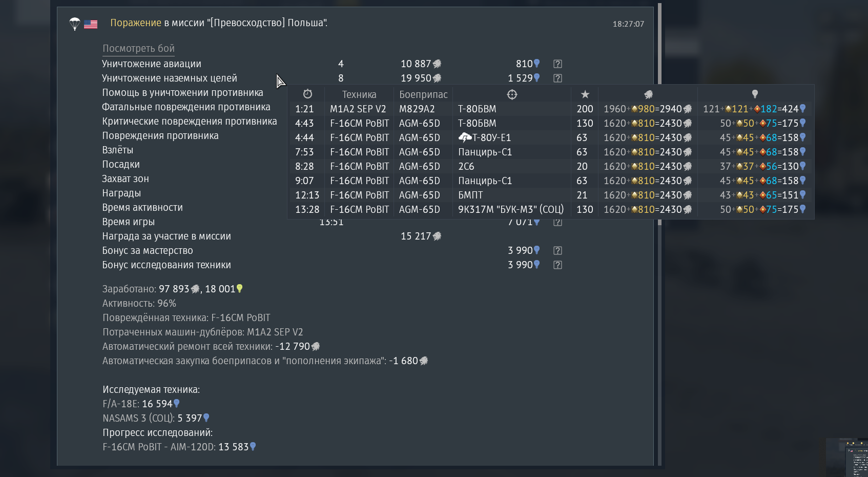
Task: Click the 121+121+182=424 research value
Action: coord(754,109)
